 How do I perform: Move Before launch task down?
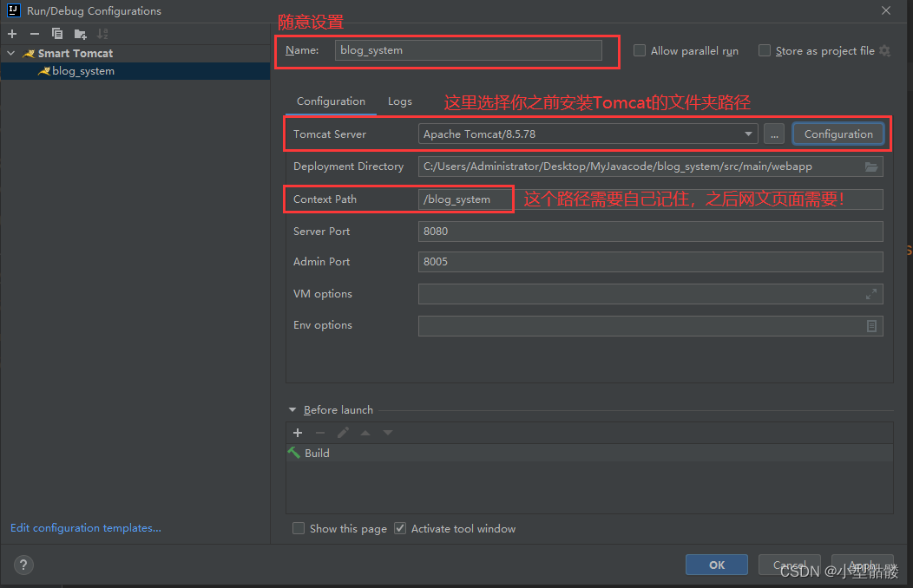[388, 433]
